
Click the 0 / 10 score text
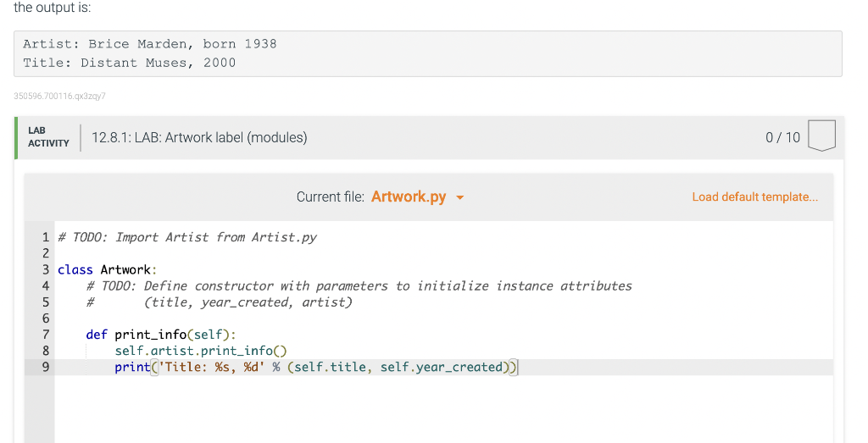pyautogui.click(x=782, y=137)
